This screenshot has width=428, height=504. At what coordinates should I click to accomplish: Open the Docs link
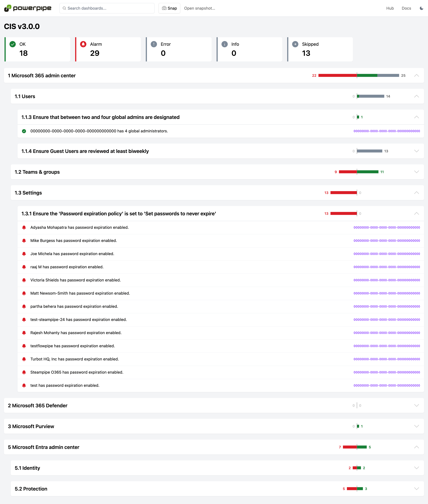[406, 8]
